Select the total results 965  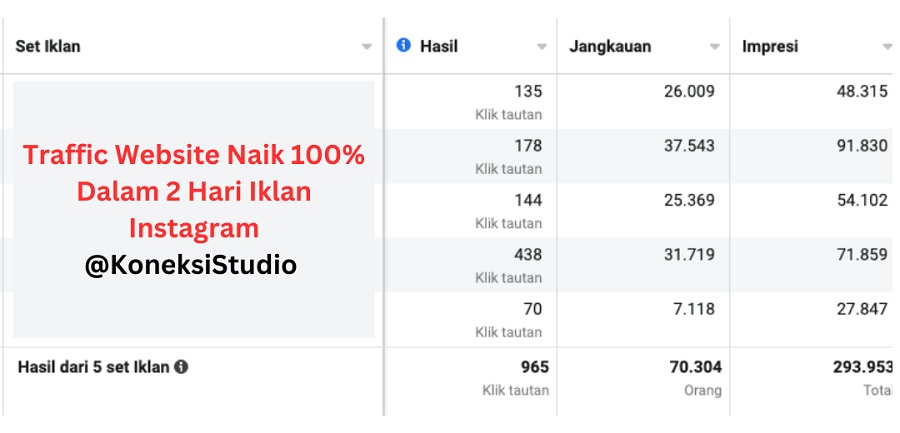click(x=535, y=367)
